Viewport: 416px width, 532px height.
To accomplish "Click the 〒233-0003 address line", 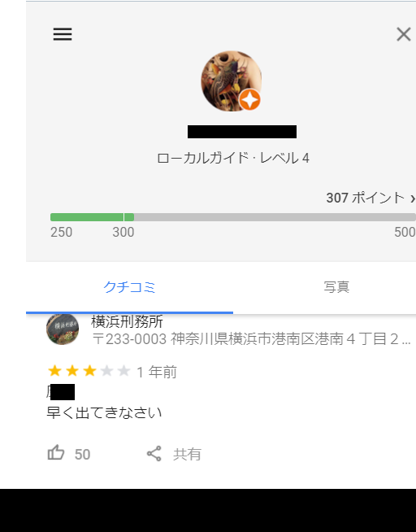I will [x=251, y=339].
